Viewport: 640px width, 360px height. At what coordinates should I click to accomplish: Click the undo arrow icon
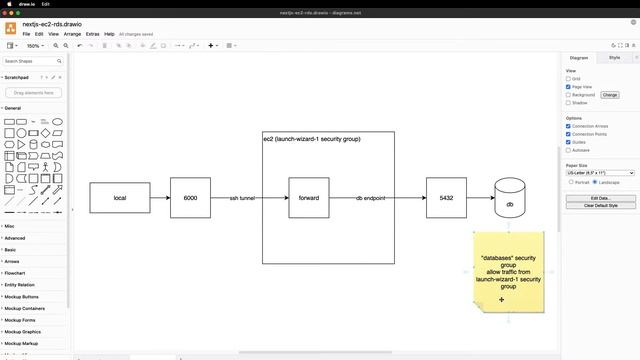pos(80,46)
